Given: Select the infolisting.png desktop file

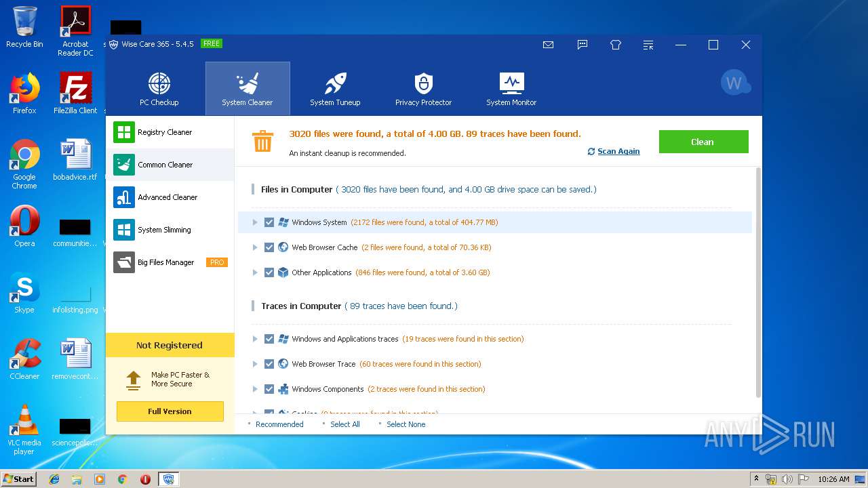Looking at the screenshot, I should click(75, 298).
